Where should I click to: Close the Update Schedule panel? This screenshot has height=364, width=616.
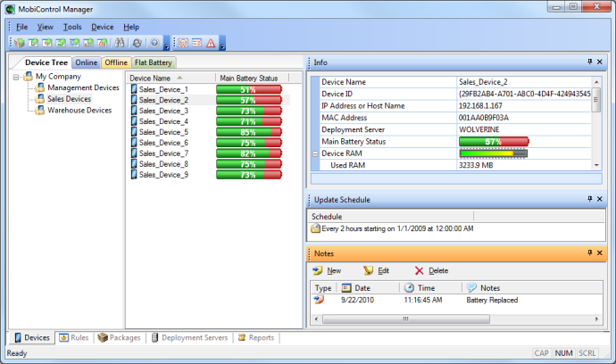point(600,199)
